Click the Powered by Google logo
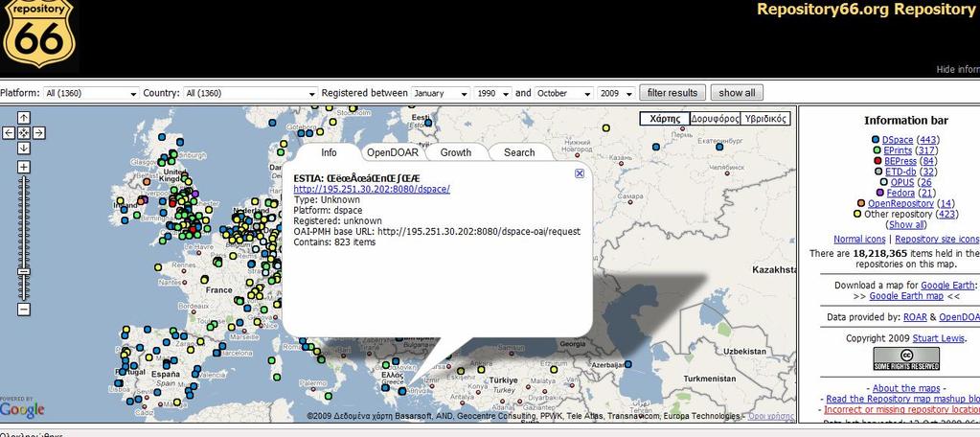Screen dimensions: 980x437 click(x=22, y=407)
